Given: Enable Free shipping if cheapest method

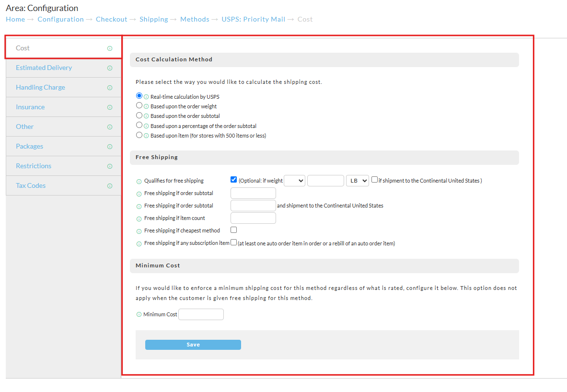Looking at the screenshot, I should pos(233,230).
